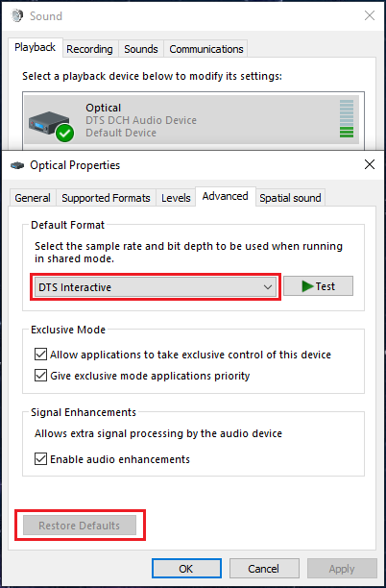The height and width of the screenshot is (588, 386).
Task: Close the Sound window
Action: point(370,15)
